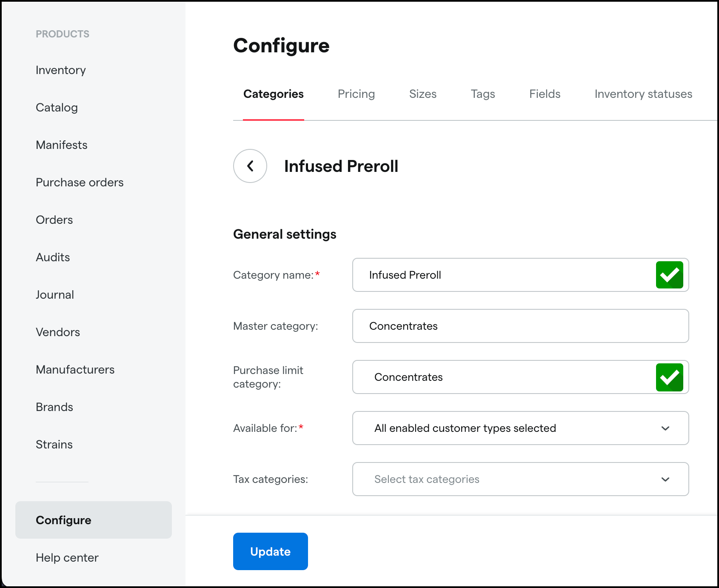Open the Tax categories dropdown
The image size is (719, 588).
(520, 479)
